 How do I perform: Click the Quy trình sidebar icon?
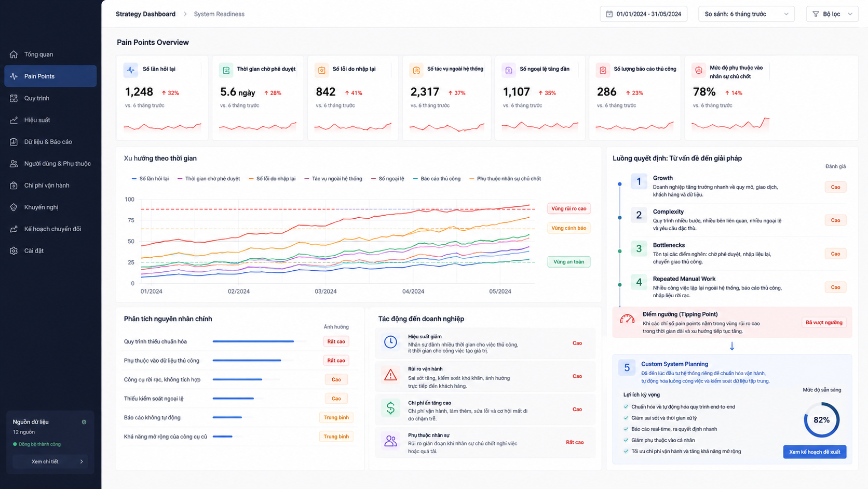tap(14, 98)
